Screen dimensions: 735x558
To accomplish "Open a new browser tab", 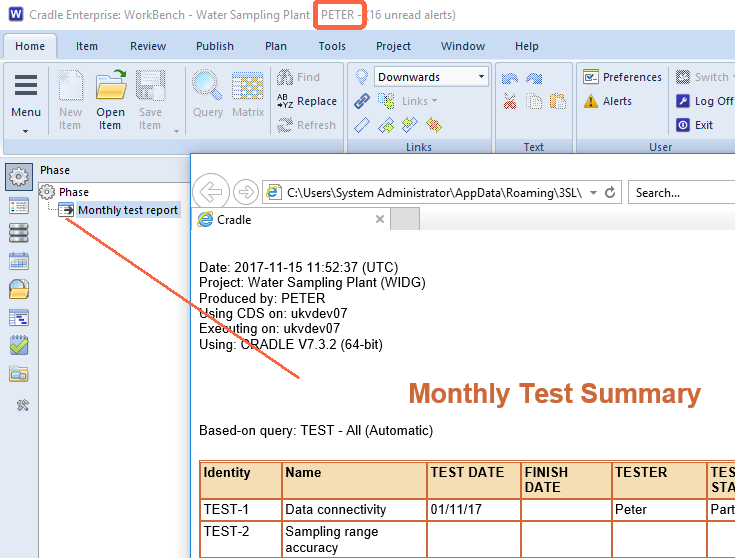I will [x=405, y=219].
